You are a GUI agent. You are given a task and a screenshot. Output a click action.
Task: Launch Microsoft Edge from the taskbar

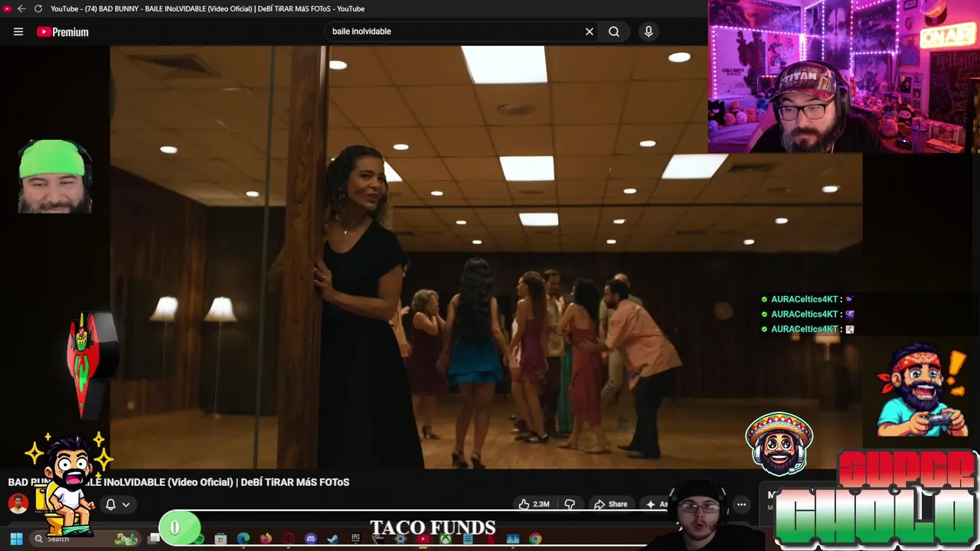243,540
